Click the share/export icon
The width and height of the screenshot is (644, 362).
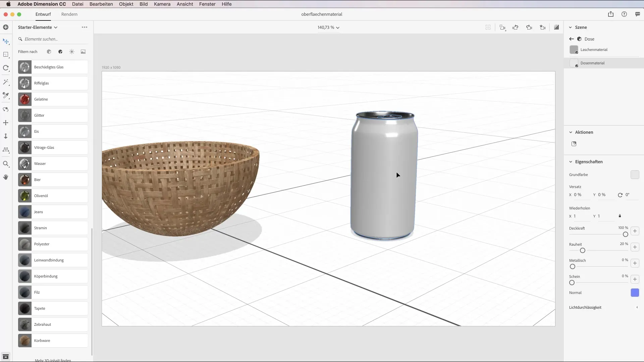click(611, 14)
